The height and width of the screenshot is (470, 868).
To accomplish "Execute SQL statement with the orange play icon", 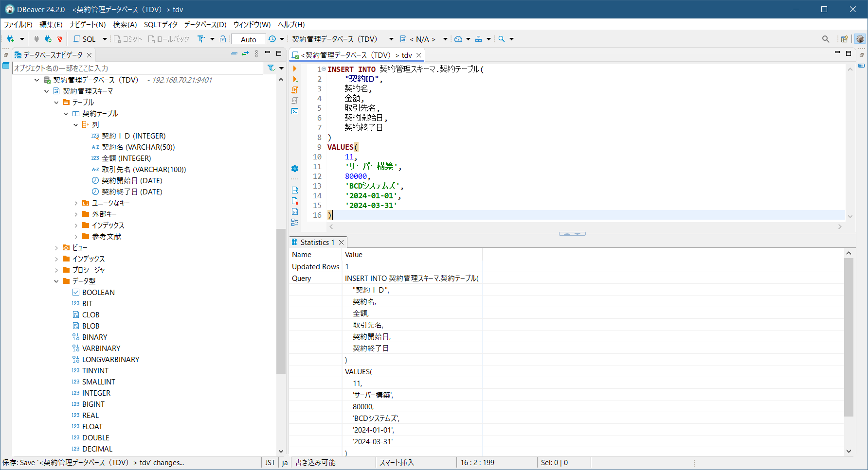I will (x=295, y=69).
